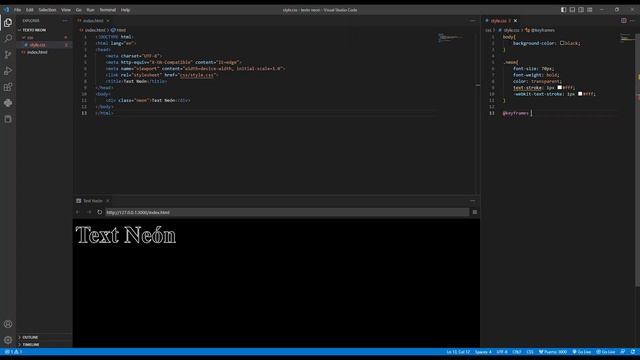Open the Terminal menu
The height and width of the screenshot is (360, 640).
coord(108,10)
